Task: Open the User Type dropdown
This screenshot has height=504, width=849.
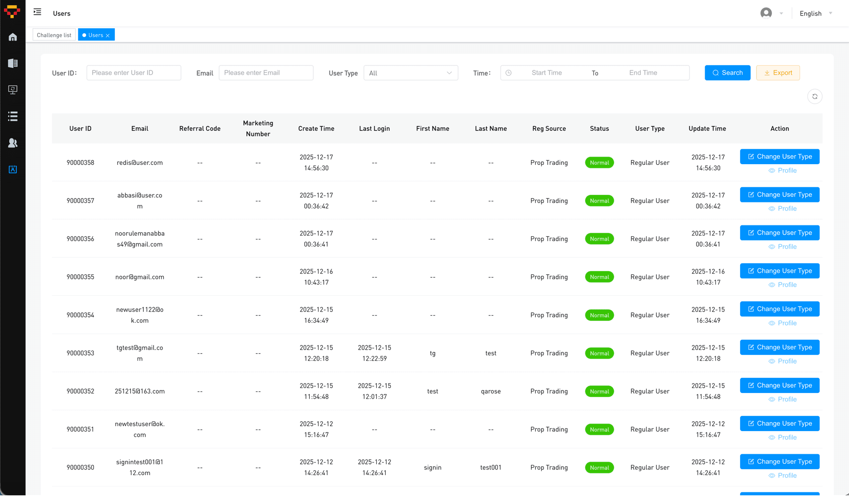Action: pyautogui.click(x=410, y=73)
